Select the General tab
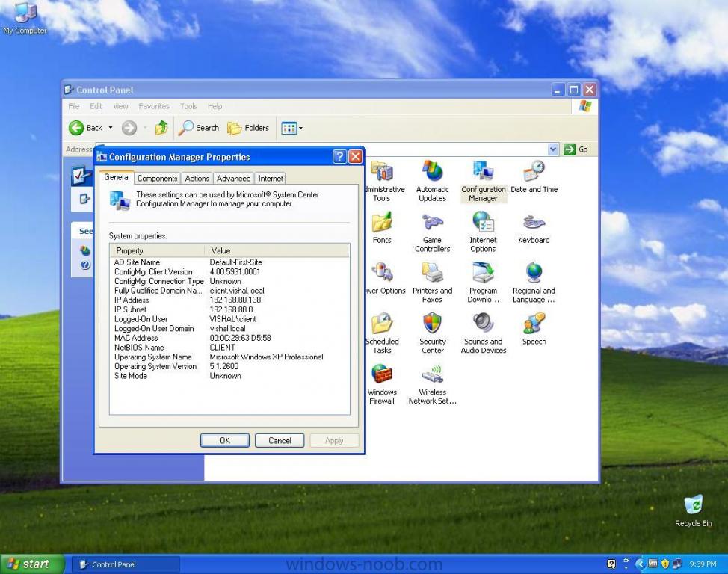 117,177
